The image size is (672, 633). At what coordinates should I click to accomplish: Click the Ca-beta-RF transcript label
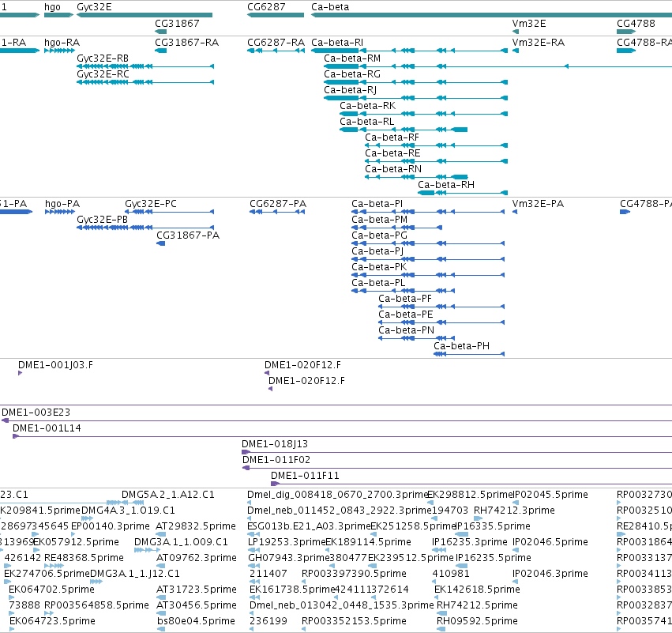(392, 138)
